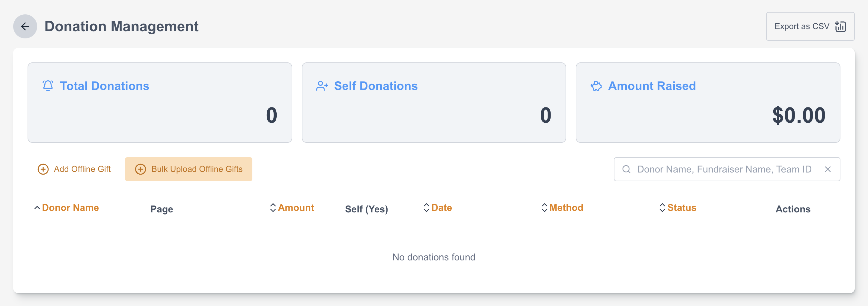The width and height of the screenshot is (868, 306).
Task: Click the plus icon in Bulk Upload button
Action: 141,169
